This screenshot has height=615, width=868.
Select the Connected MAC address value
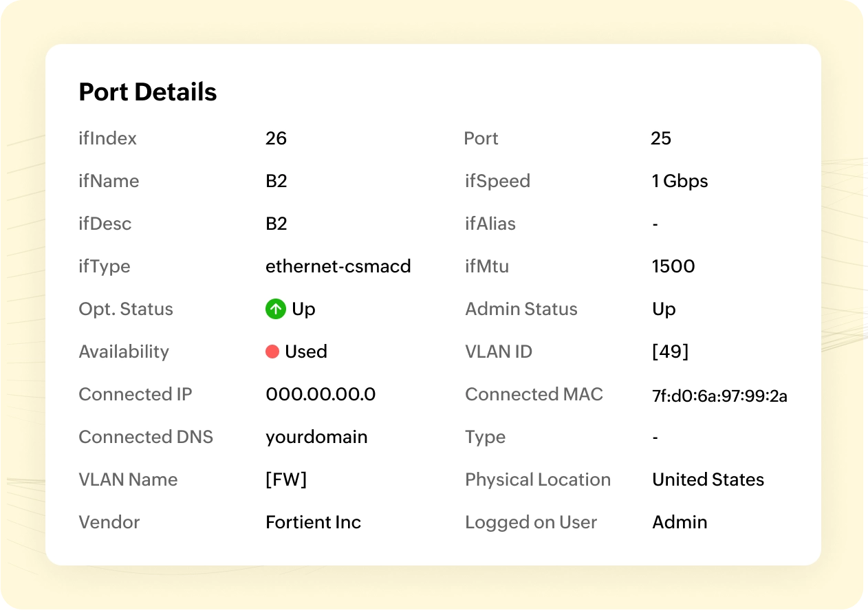tap(719, 396)
